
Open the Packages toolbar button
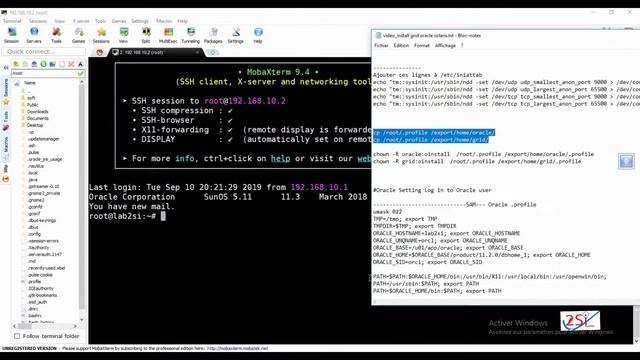pyautogui.click(x=213, y=36)
